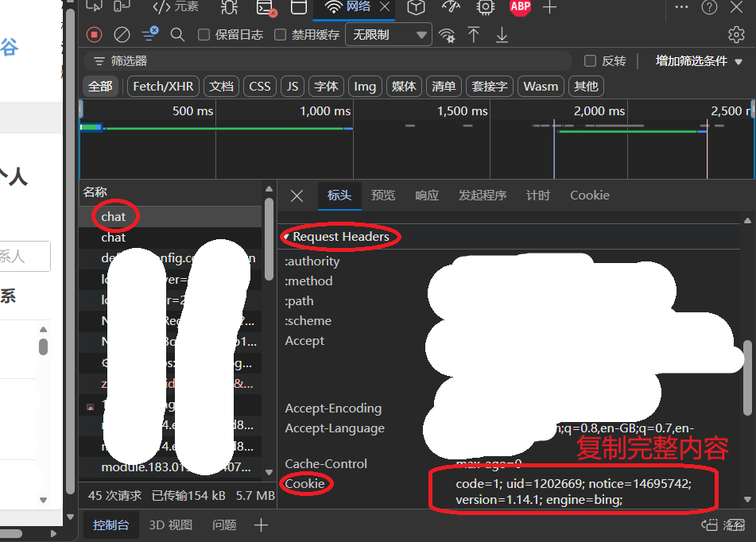The height and width of the screenshot is (542, 756).
Task: Enable the 禁用缓存 checkbox
Action: (280, 35)
